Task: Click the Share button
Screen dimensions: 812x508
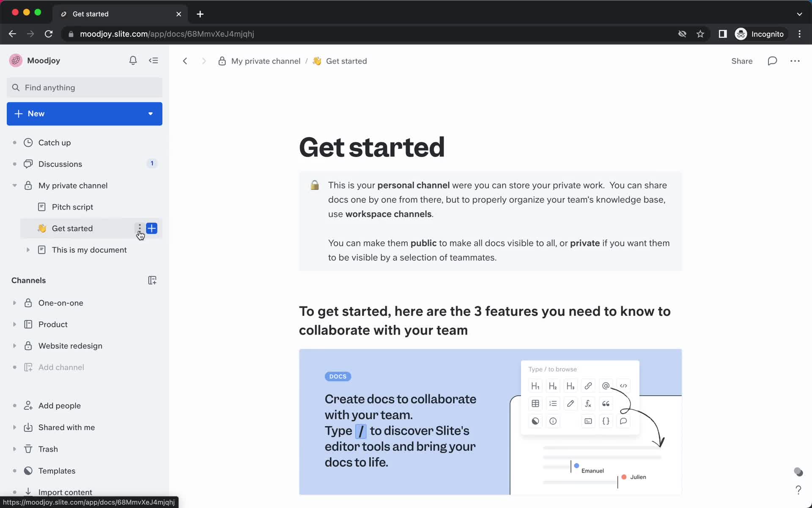Action: pyautogui.click(x=742, y=61)
